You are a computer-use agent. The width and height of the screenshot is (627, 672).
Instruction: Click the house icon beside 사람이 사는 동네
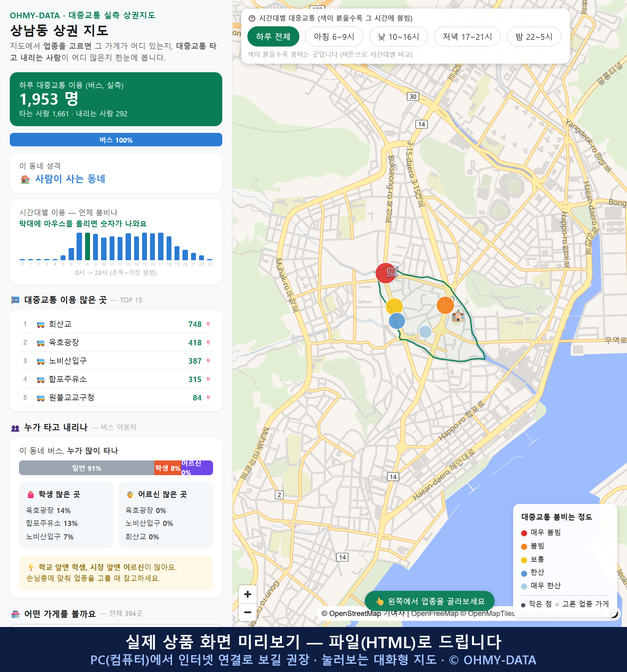25,179
